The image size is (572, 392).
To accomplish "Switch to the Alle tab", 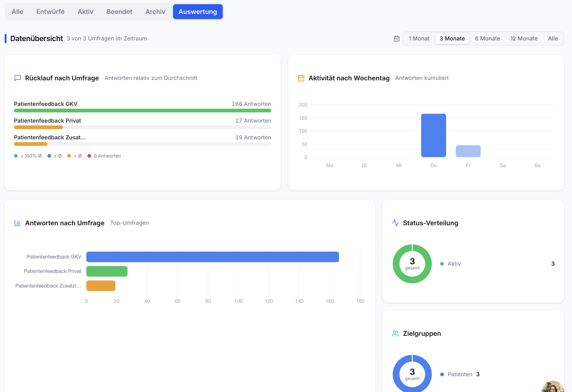I will 17,12.
